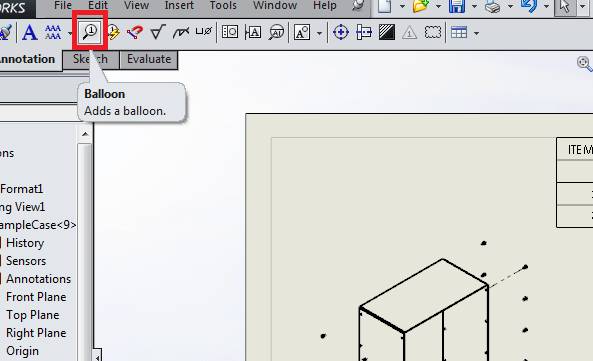Select the Note tool (letter A)

pyautogui.click(x=29, y=33)
